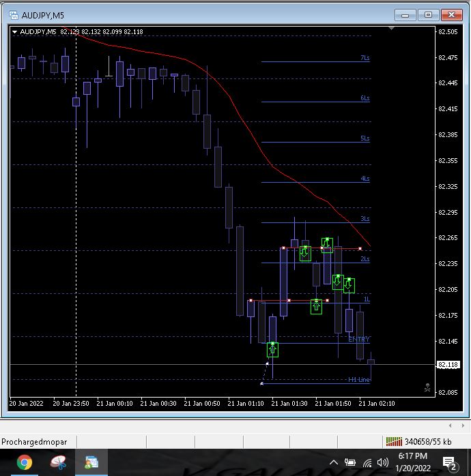Select the 1L level line label
Screen dimensions: 471x476
(367, 299)
